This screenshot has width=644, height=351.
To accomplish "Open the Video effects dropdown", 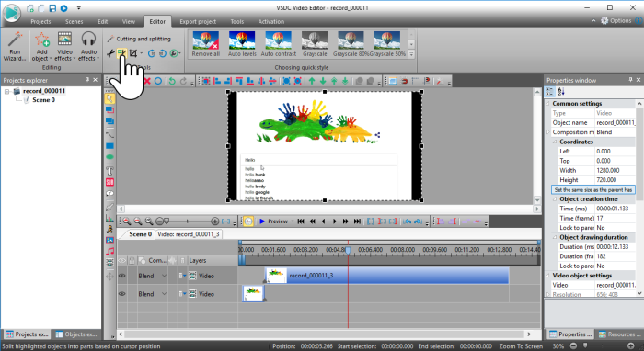I will coord(65,46).
